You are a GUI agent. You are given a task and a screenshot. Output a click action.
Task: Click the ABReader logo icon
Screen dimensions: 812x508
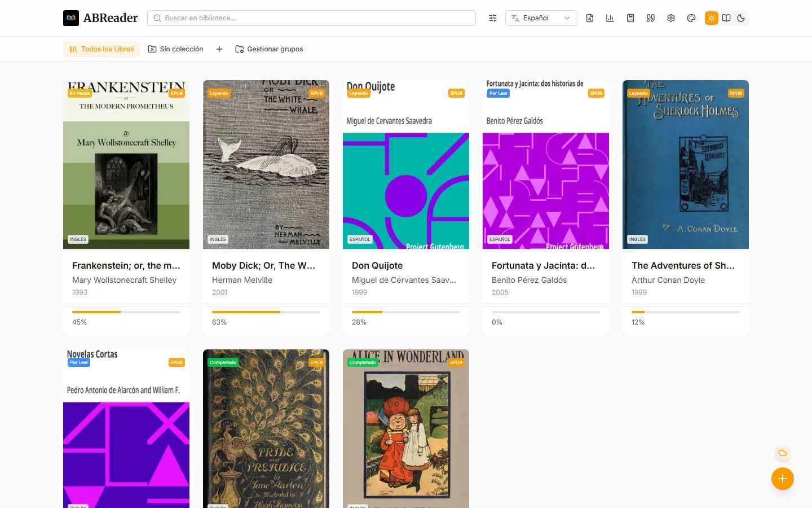pyautogui.click(x=71, y=18)
